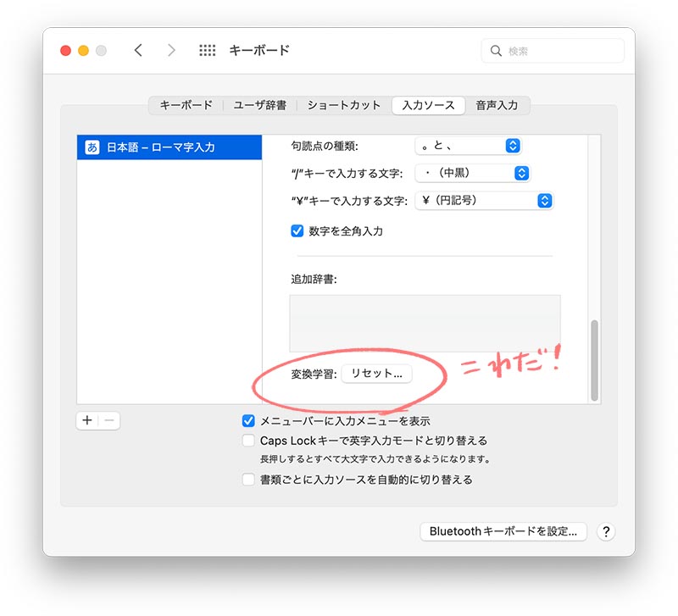Click the magnifier icon in the search field
Viewport: 678px width, 616px height.
[x=496, y=50]
